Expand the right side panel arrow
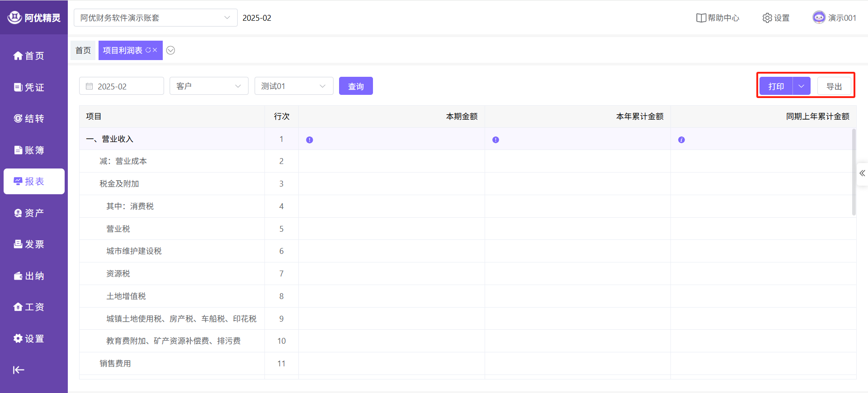This screenshot has height=393, width=868. click(x=862, y=173)
